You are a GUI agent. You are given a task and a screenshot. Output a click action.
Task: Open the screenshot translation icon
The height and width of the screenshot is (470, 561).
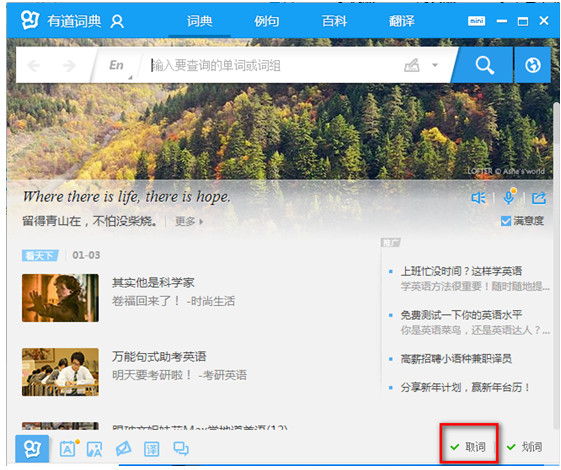click(94, 449)
